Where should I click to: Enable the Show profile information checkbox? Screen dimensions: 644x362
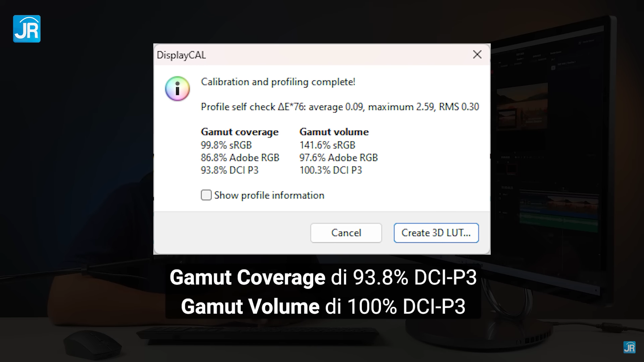click(206, 195)
